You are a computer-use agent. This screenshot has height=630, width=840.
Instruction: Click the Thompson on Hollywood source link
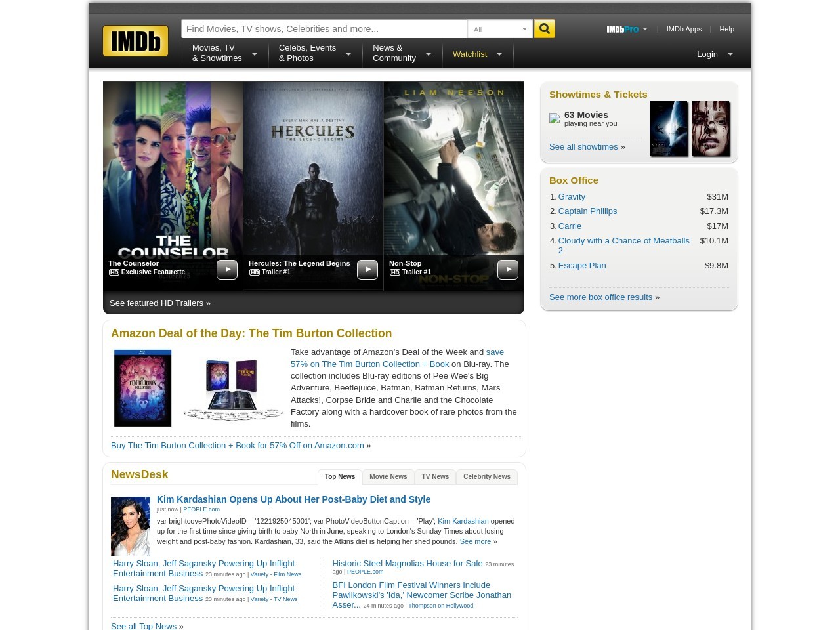coord(440,606)
